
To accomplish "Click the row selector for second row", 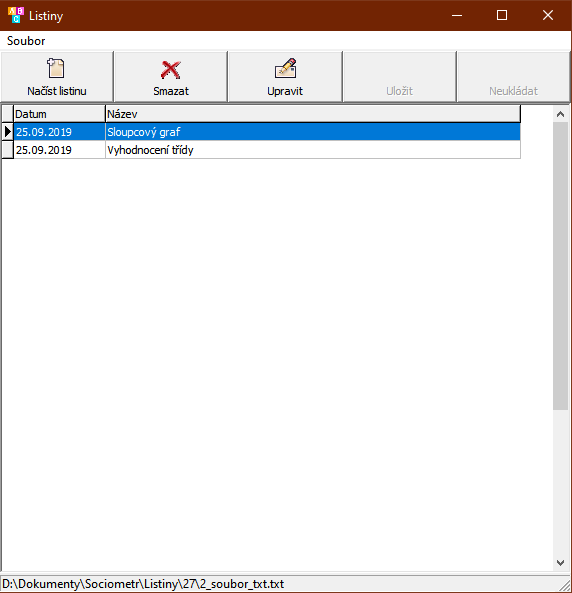I will (x=8, y=150).
